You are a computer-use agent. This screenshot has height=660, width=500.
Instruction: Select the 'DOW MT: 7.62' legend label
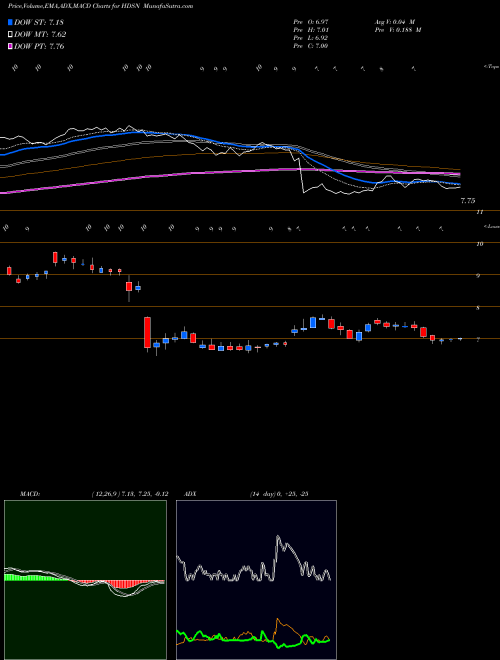pyautogui.click(x=40, y=35)
